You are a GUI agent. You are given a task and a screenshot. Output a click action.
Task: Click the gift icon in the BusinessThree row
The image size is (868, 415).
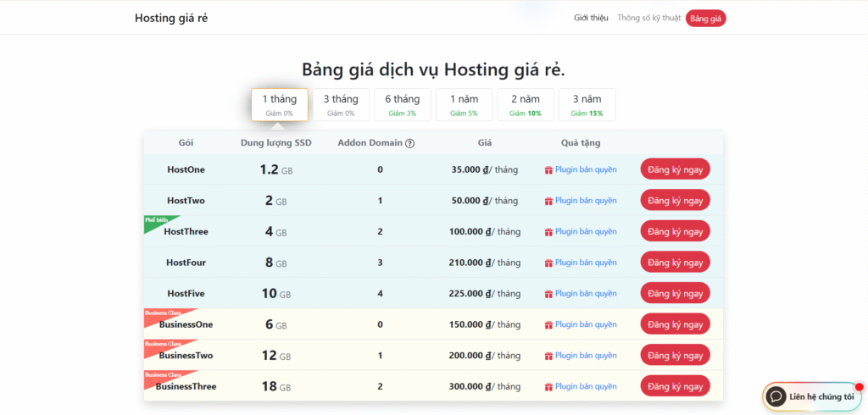[548, 386]
